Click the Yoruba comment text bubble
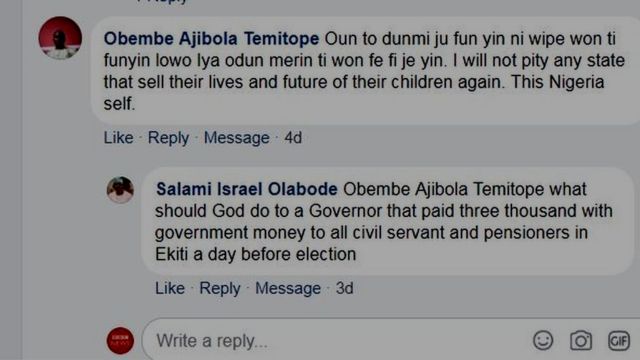The width and height of the screenshot is (640, 360). [x=366, y=71]
